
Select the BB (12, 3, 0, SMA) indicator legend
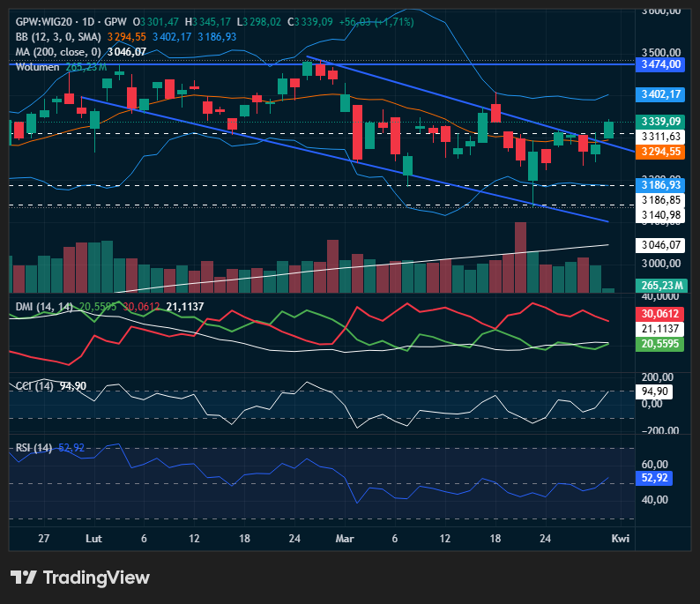pyautogui.click(x=58, y=36)
